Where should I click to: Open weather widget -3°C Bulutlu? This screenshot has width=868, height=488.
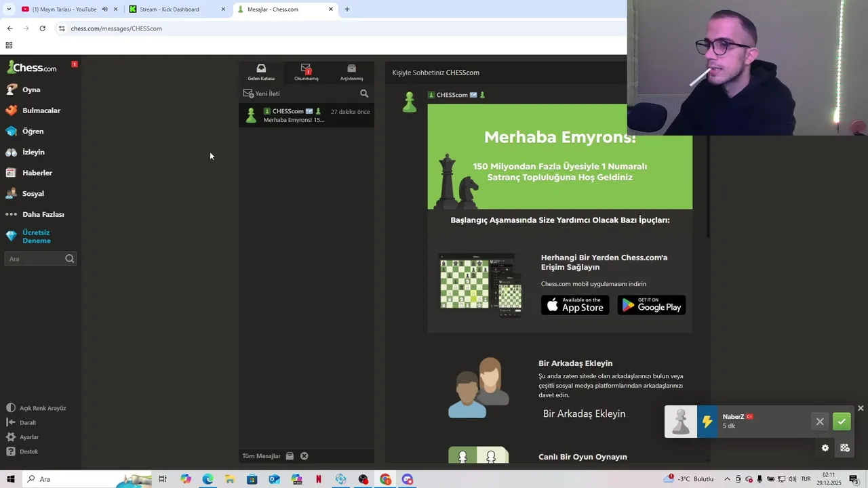[x=690, y=479]
